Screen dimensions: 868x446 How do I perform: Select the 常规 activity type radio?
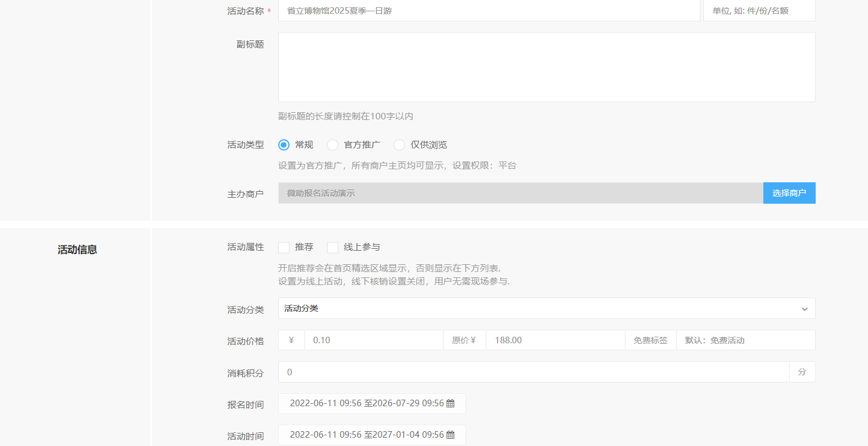pyautogui.click(x=284, y=144)
